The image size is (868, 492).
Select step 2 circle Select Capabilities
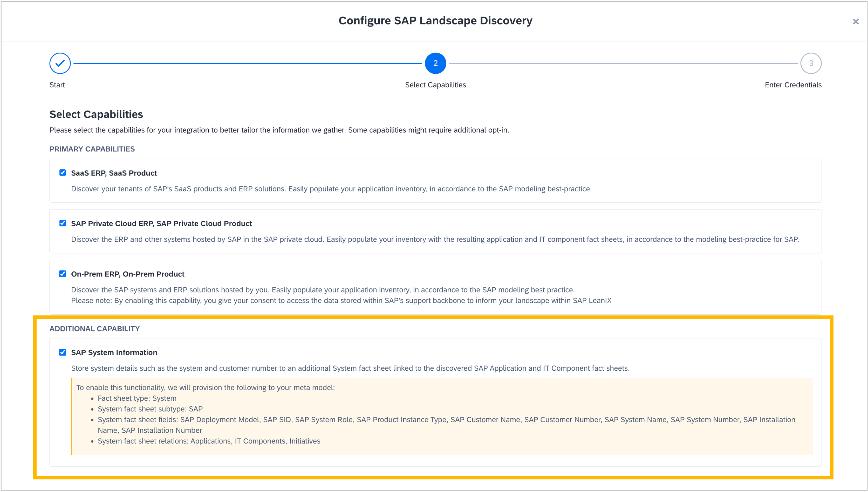point(435,63)
